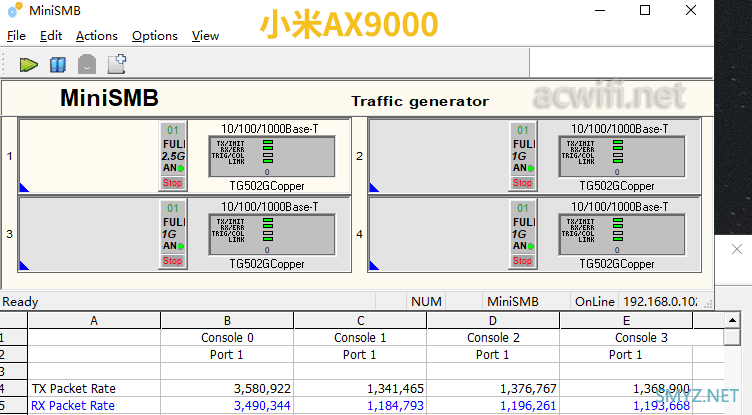This screenshot has width=752, height=415.
Task: Expand blue corner triangle of port 4
Action: [374, 264]
